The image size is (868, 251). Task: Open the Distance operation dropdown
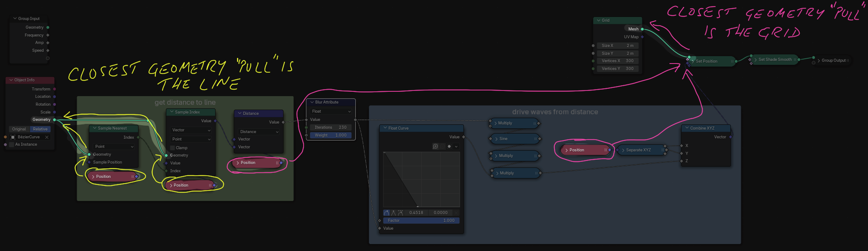coord(259,132)
